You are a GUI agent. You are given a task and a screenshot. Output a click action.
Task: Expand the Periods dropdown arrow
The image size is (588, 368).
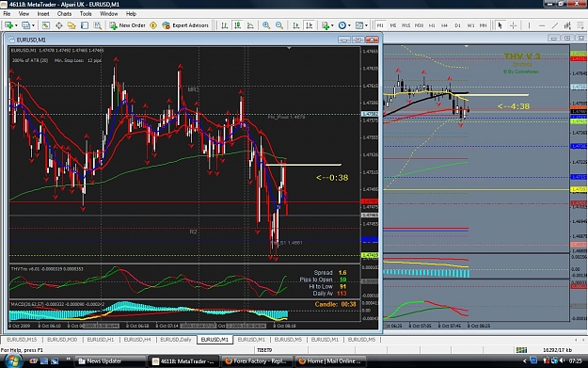coord(349,25)
